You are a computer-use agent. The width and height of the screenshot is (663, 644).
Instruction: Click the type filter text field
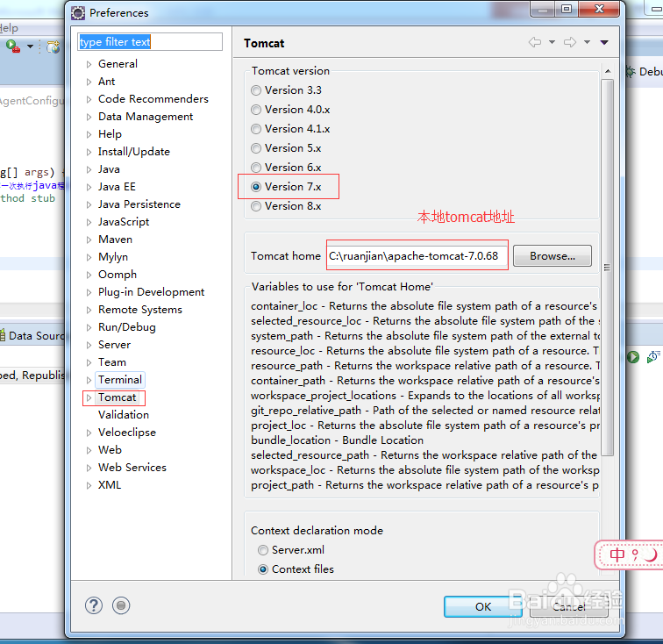coord(150,42)
